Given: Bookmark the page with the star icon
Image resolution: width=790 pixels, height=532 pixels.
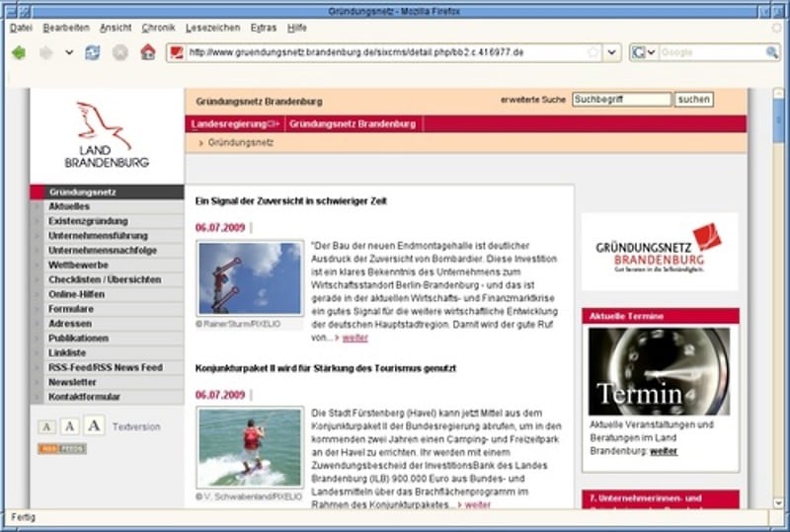Looking at the screenshot, I should (x=593, y=52).
